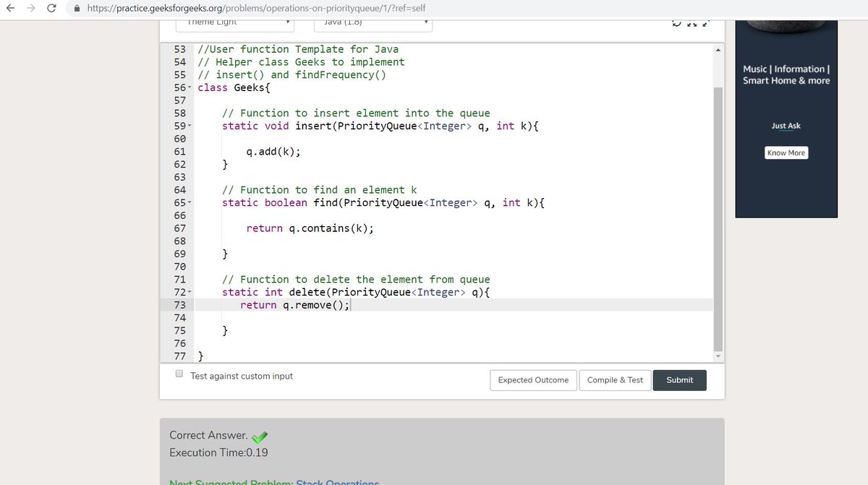This screenshot has height=485, width=868.
Task: Click 'static boolean find' method signature line
Action: pos(383,203)
